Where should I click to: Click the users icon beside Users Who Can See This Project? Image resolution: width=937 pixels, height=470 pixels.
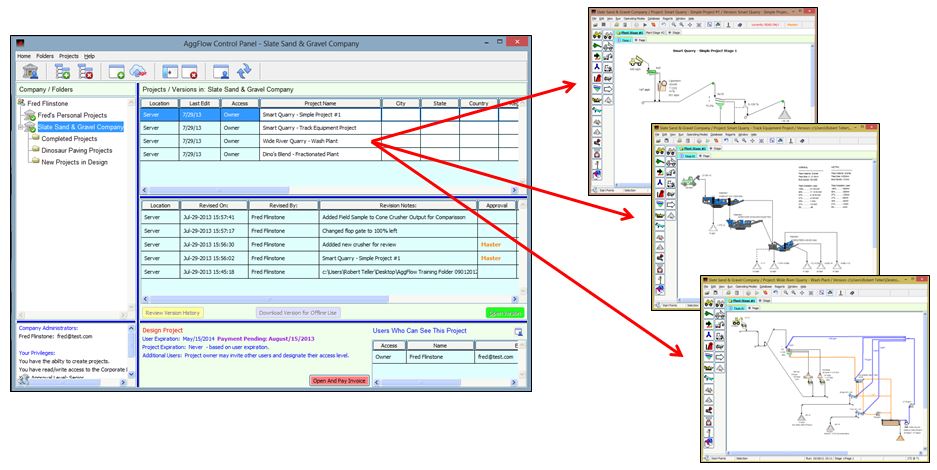(x=518, y=331)
